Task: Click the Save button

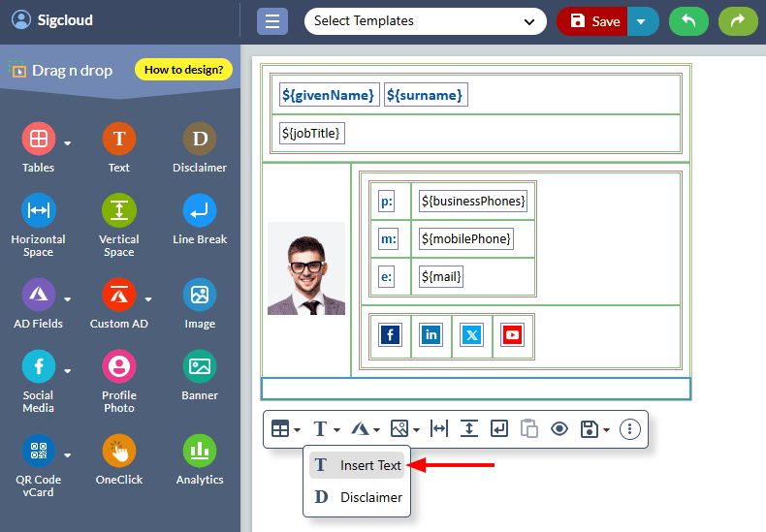Action: 594,21
